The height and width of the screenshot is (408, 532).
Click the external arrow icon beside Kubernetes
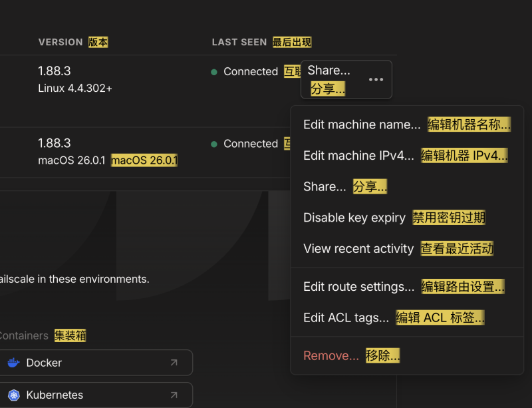[x=174, y=395]
